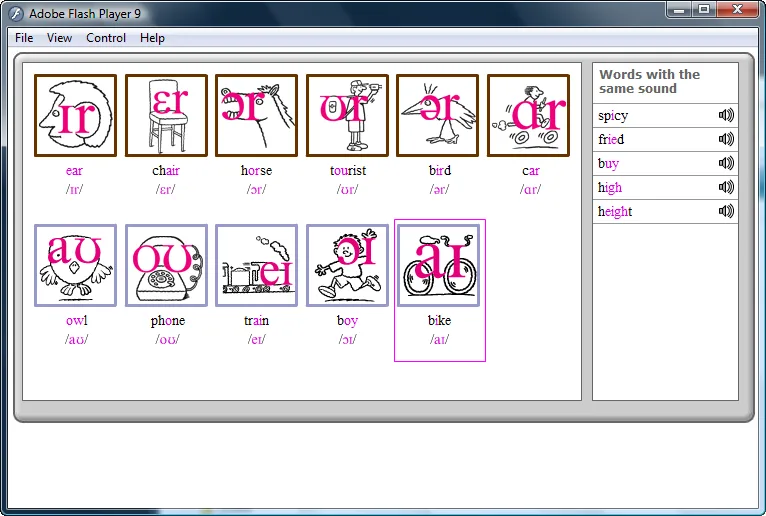Open the View menu
766x516 pixels.
(x=60, y=38)
